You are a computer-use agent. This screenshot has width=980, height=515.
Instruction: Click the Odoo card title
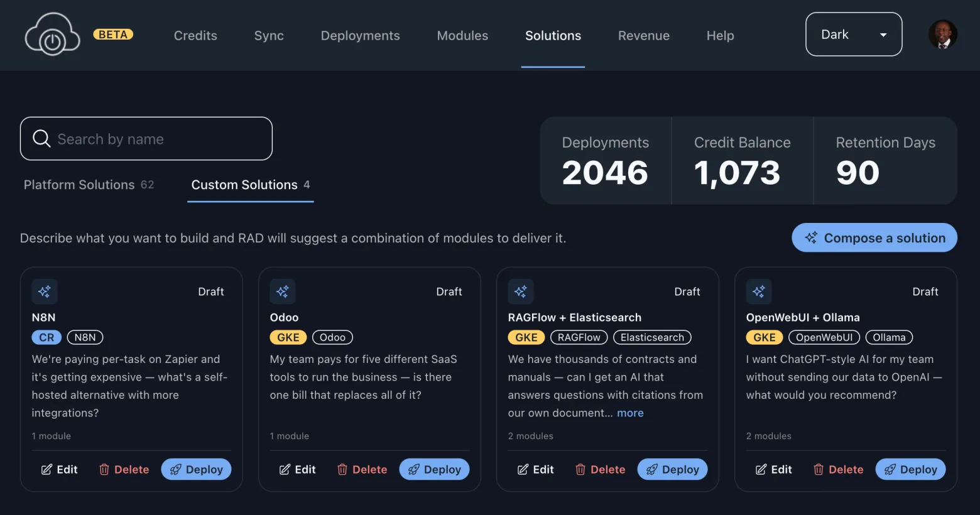284,317
